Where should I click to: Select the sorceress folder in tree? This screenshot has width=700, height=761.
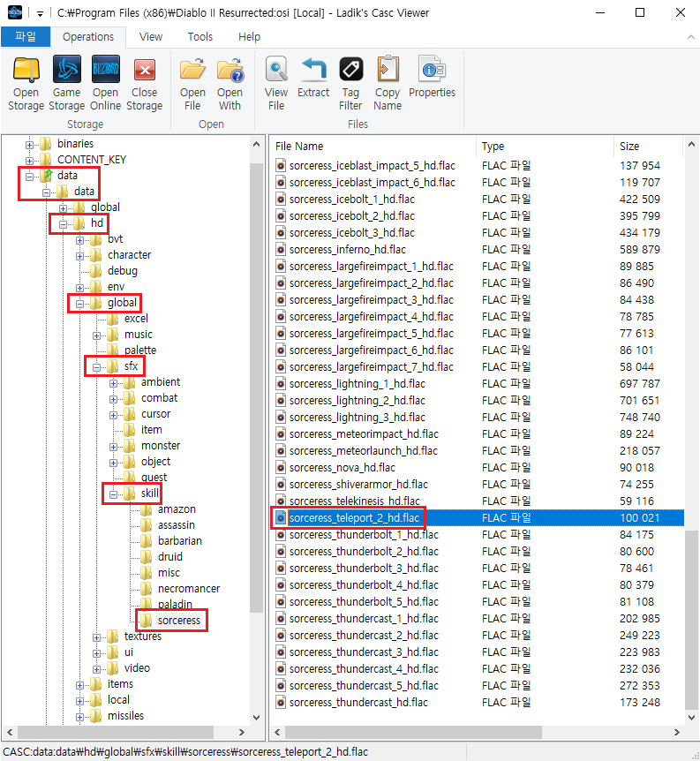pyautogui.click(x=178, y=621)
